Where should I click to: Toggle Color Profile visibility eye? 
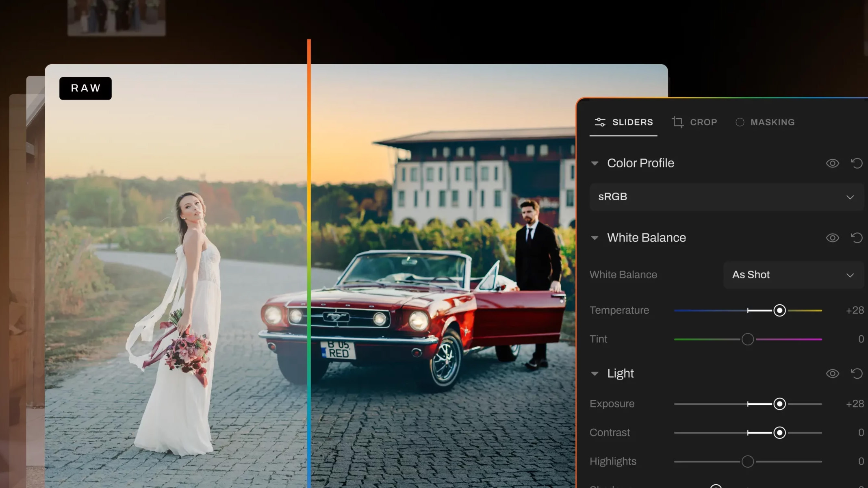click(x=832, y=163)
